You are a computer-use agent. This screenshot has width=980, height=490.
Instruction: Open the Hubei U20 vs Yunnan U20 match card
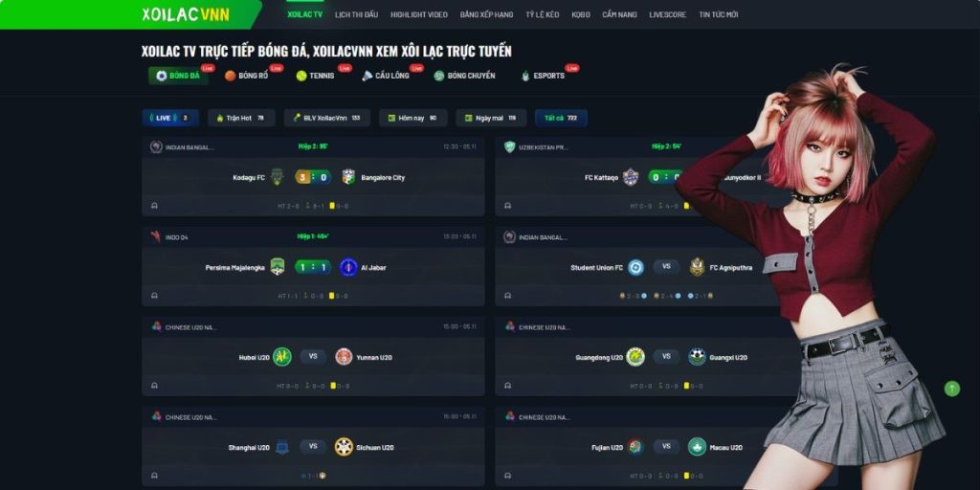tap(313, 356)
